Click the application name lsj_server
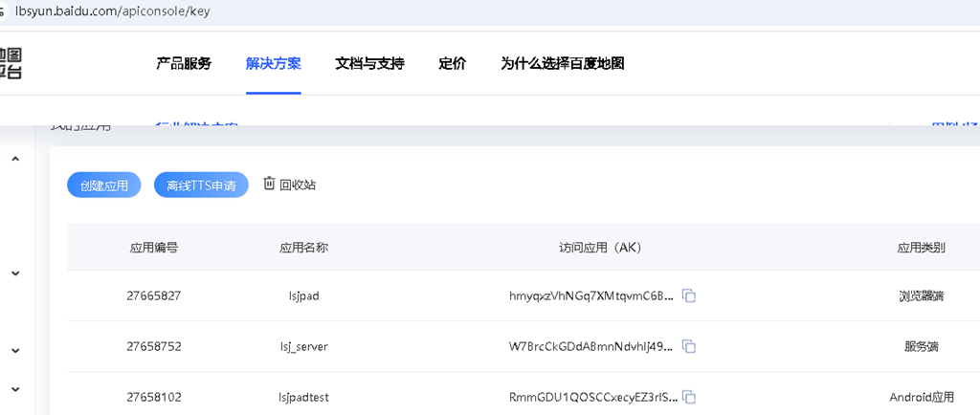The image size is (980, 415). 303,346
